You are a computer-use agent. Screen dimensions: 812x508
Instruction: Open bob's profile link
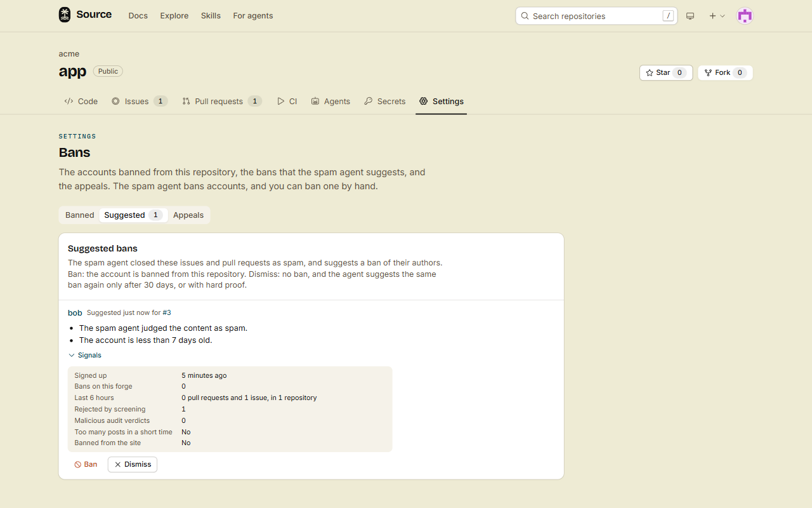coord(75,312)
